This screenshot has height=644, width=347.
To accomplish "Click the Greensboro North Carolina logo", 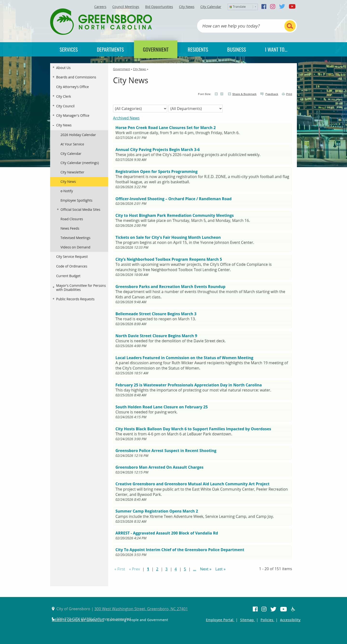I will pyautogui.click(x=101, y=22).
